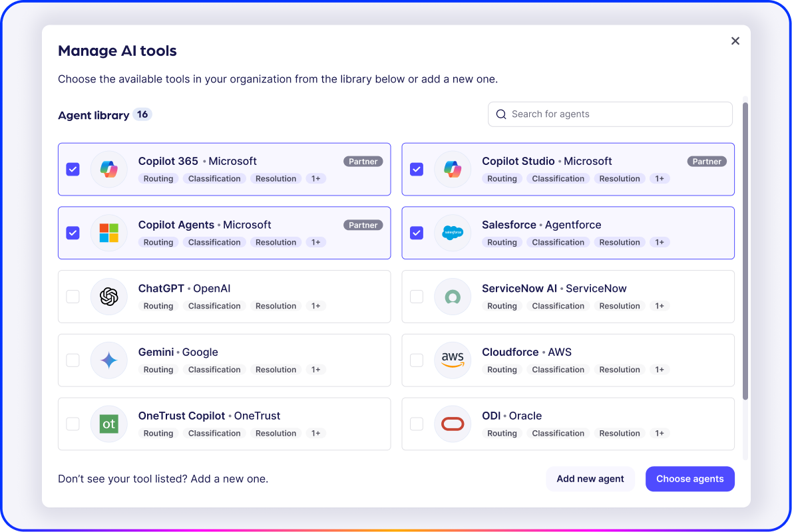Click the Add new agent button

coord(590,479)
